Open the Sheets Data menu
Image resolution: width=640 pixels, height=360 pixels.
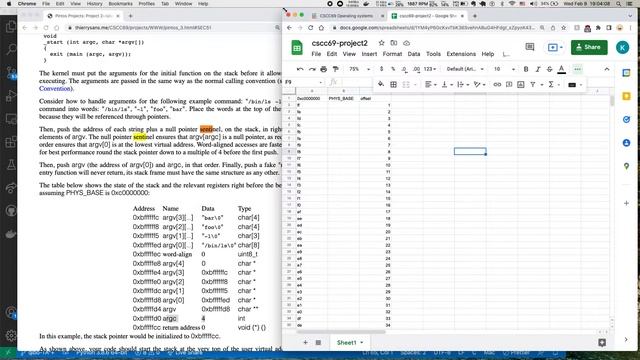point(413,54)
